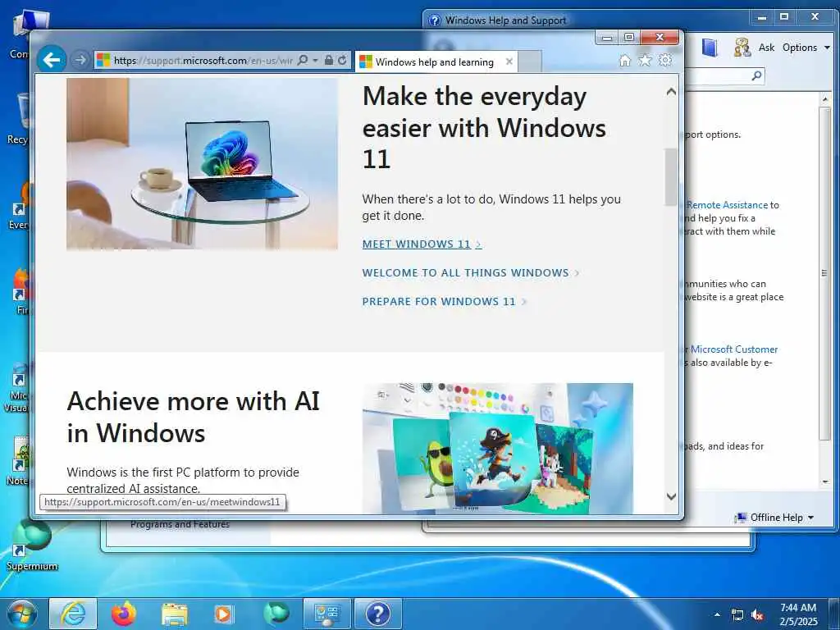
Task: Show hidden tray icons arrow
Action: tap(717, 614)
